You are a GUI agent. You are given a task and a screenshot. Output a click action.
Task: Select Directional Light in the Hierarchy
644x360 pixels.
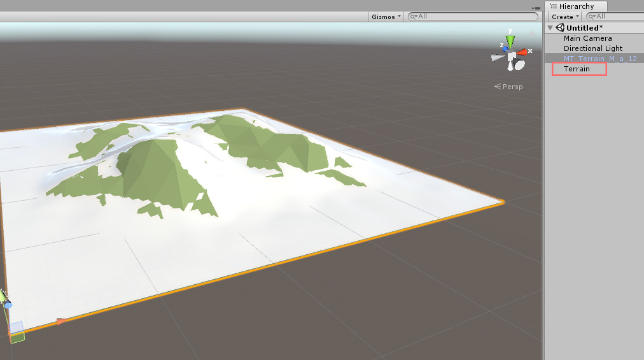[x=592, y=48]
